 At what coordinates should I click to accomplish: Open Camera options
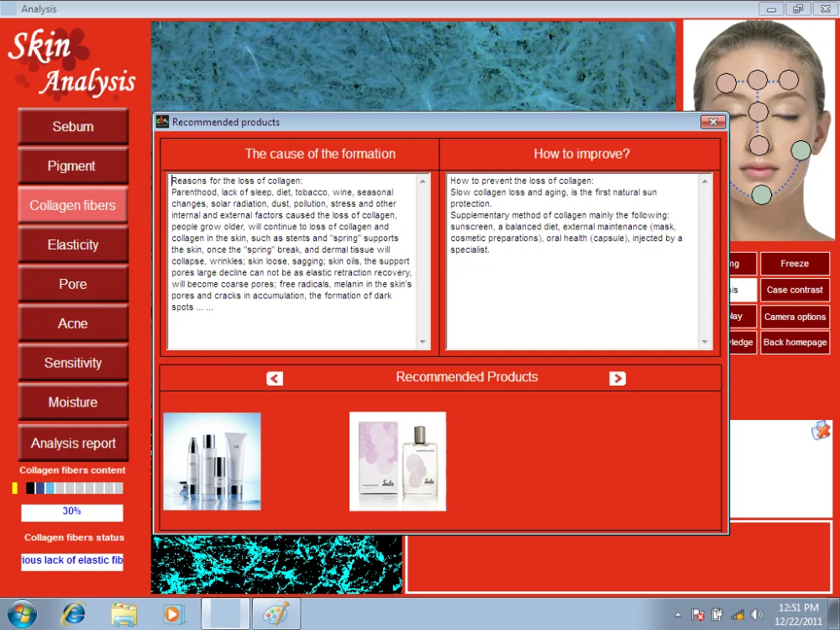(x=795, y=318)
